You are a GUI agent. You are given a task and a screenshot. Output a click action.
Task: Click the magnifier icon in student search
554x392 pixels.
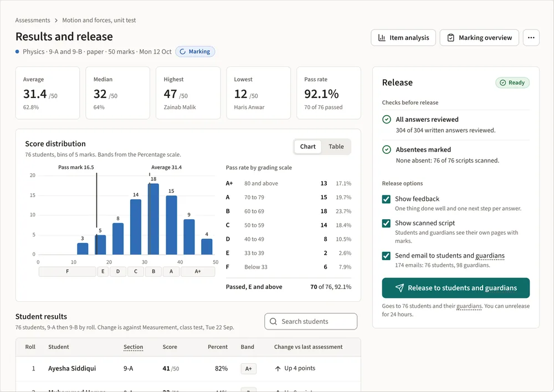(273, 321)
